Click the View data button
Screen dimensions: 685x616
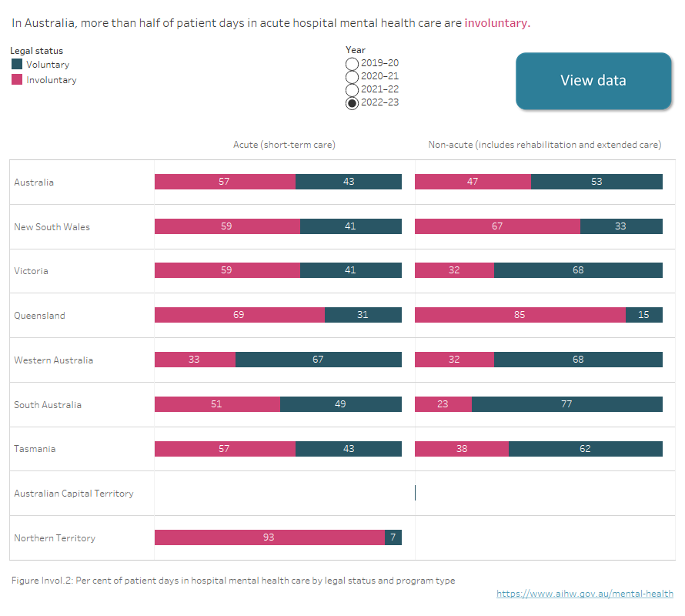coord(593,81)
